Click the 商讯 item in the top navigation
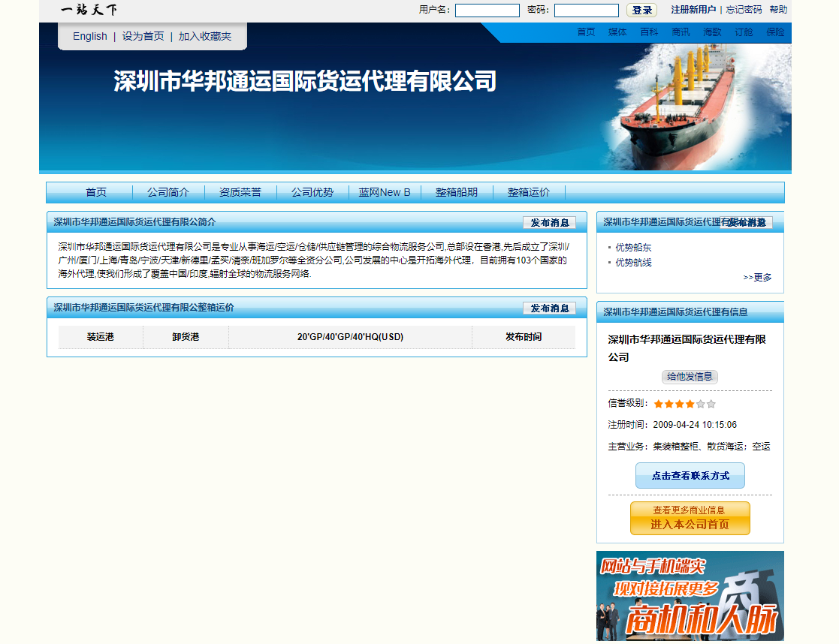 [681, 32]
